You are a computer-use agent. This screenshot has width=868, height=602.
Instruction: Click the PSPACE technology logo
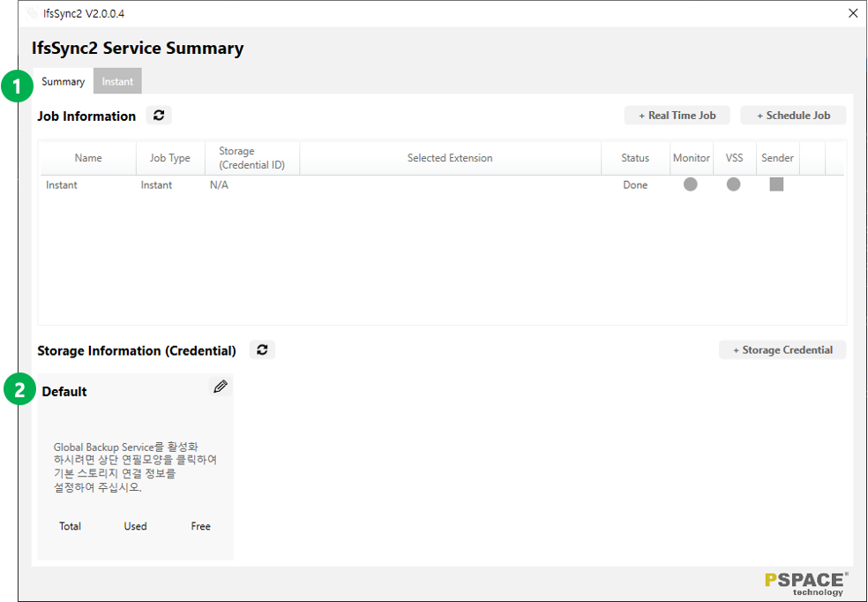(806, 583)
